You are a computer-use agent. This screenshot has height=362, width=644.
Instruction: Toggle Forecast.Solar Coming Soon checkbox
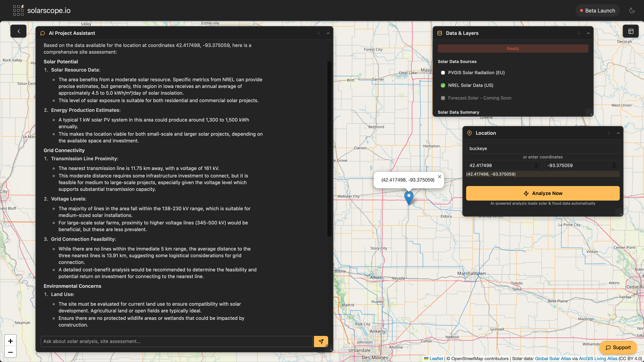[443, 98]
